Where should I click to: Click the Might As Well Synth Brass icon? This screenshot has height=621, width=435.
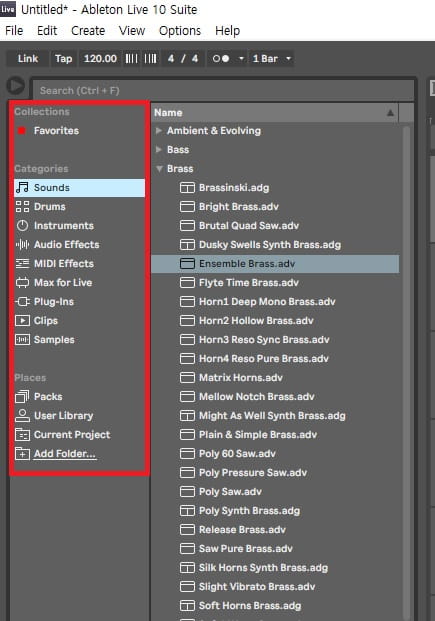pos(187,415)
